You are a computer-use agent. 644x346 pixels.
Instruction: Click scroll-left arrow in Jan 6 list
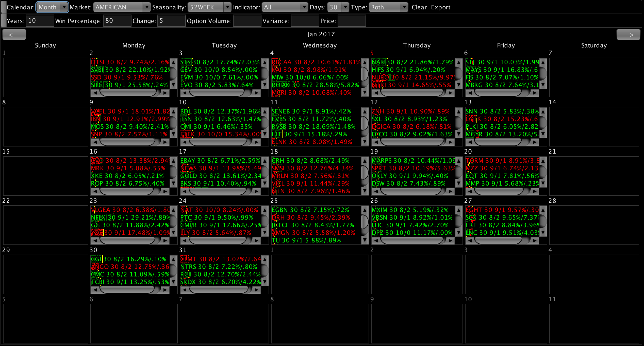click(x=470, y=93)
